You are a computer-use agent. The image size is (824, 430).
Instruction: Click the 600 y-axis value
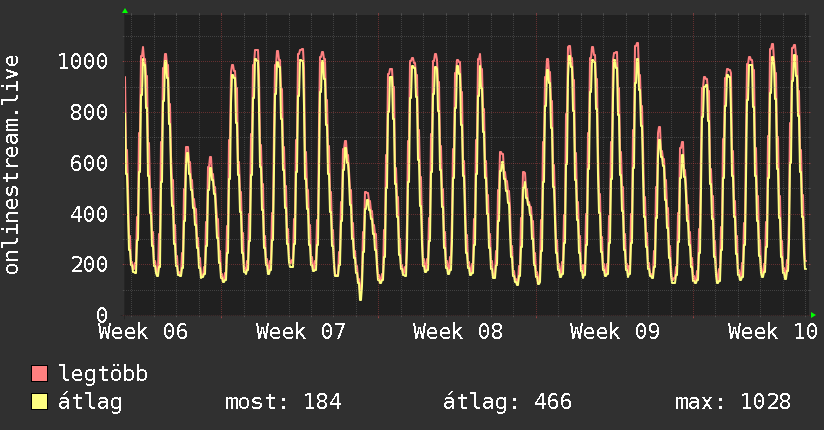[89, 163]
